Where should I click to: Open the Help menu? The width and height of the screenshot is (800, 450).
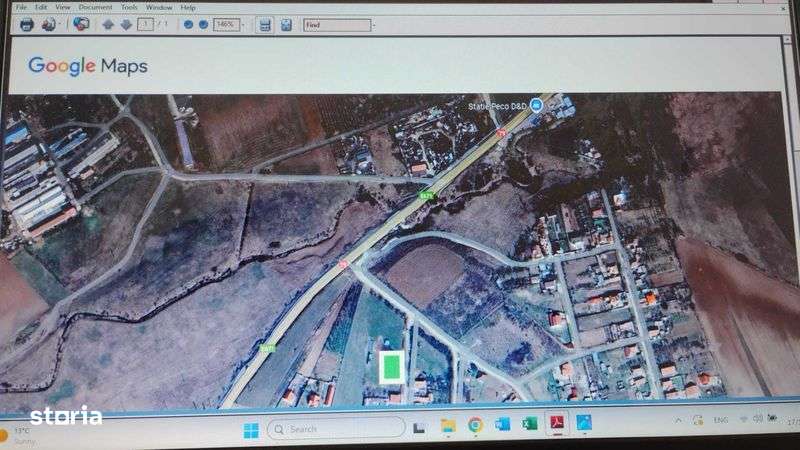pos(188,8)
